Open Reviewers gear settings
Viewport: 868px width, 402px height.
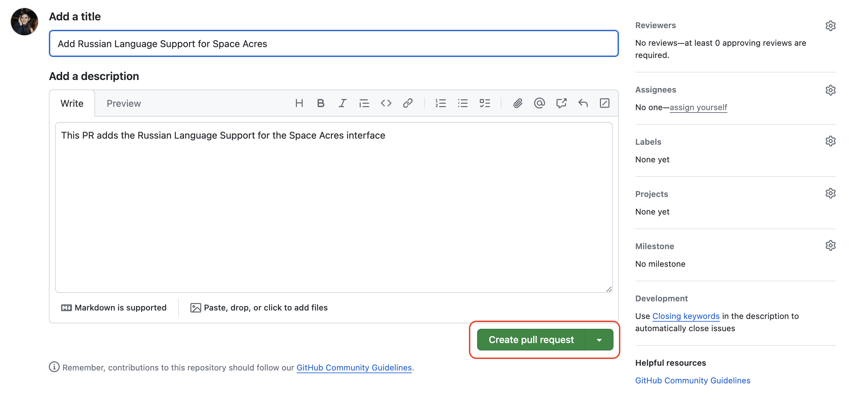(830, 26)
